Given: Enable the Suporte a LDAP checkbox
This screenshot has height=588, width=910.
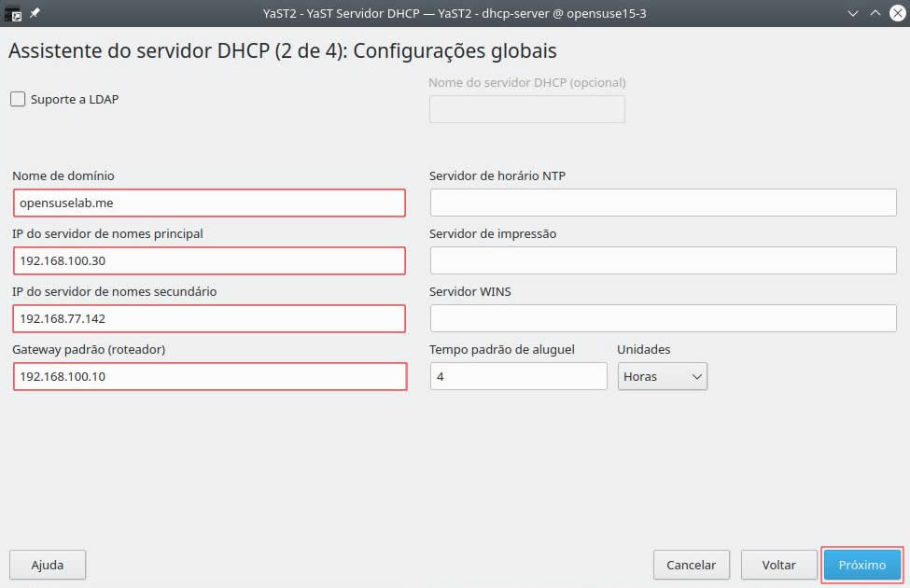Looking at the screenshot, I should pyautogui.click(x=18, y=99).
